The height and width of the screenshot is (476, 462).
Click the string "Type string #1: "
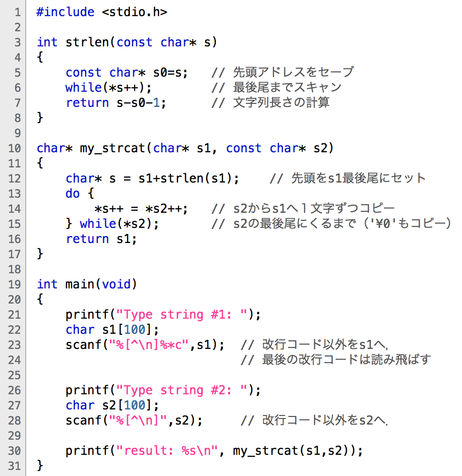tap(182, 315)
